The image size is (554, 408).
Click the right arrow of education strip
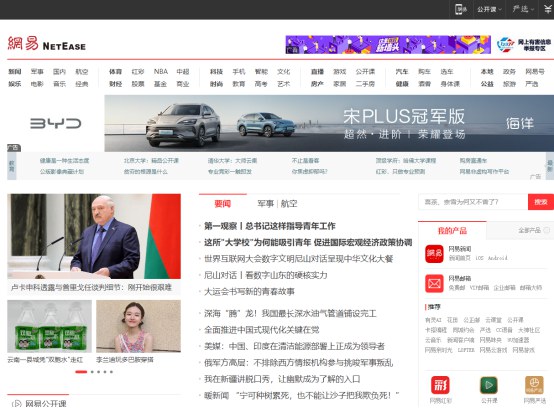(x=550, y=166)
